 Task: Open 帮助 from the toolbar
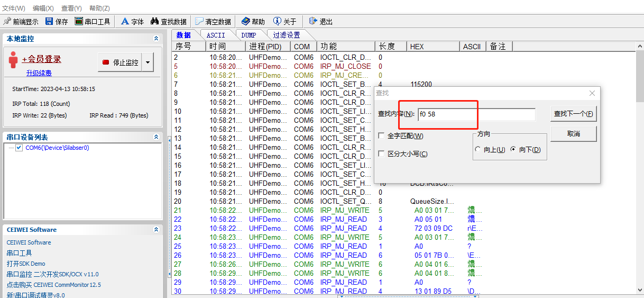253,22
